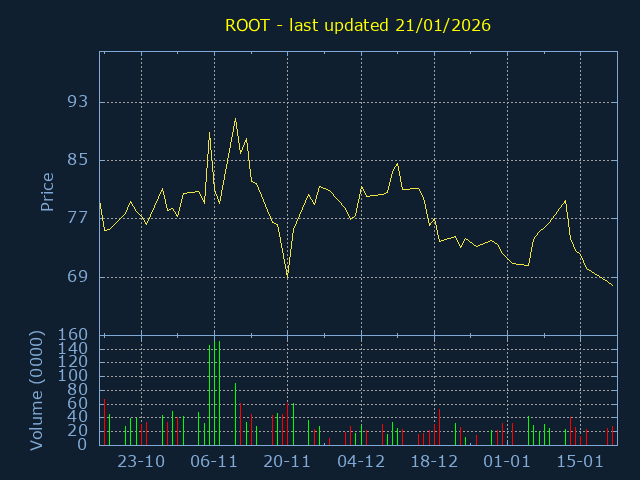Click the 93 price tick label

78,102
